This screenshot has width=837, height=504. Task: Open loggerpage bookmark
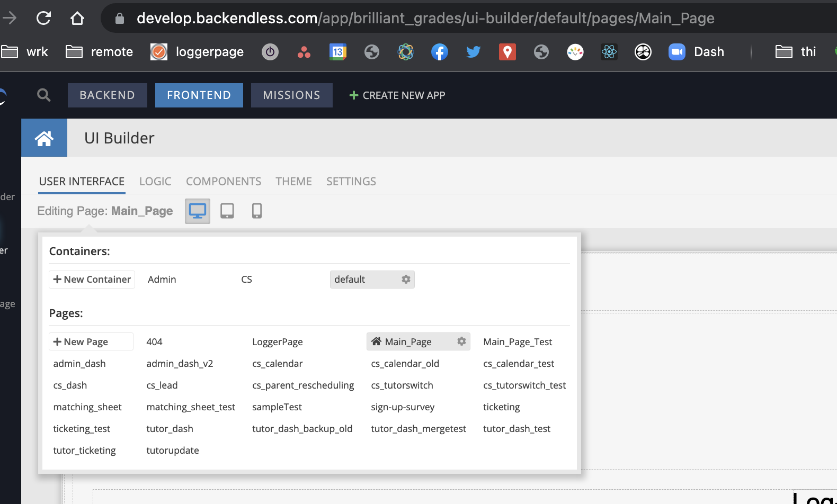tap(197, 52)
